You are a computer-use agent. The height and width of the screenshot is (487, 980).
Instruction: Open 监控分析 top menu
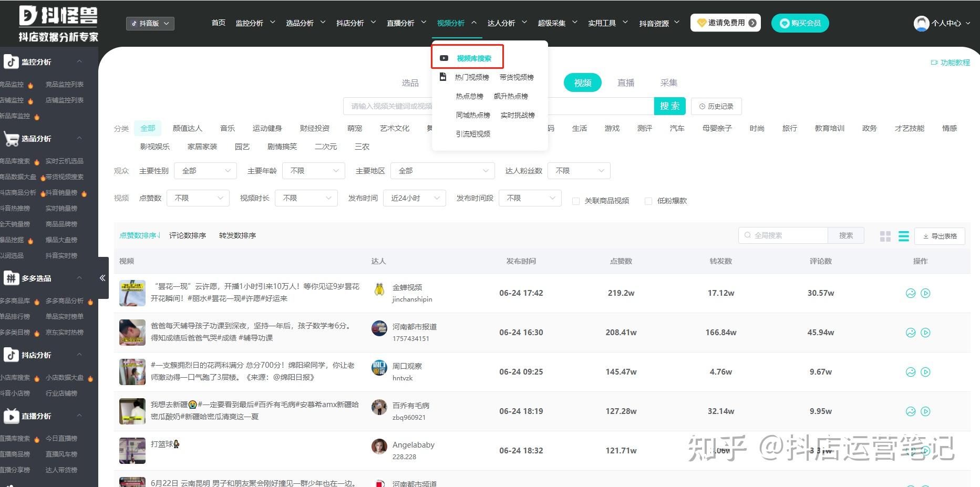click(255, 23)
